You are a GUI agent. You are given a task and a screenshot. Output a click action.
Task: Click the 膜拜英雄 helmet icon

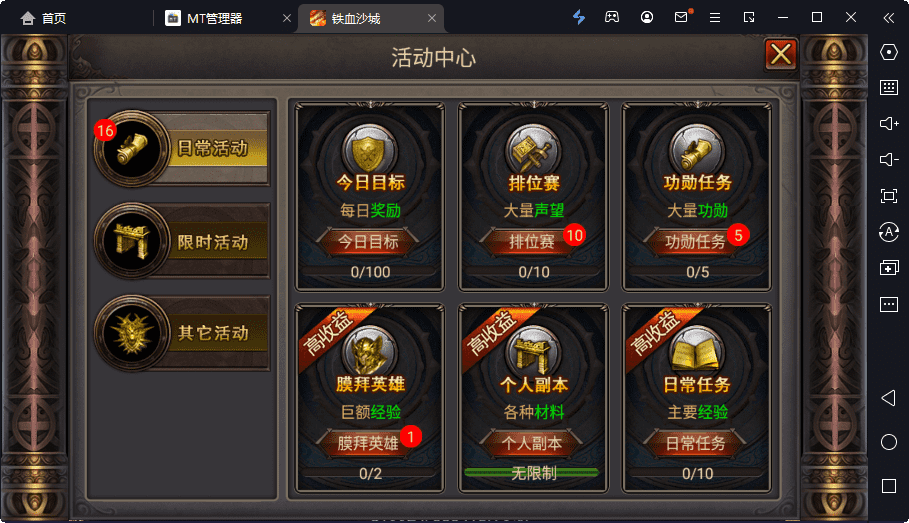pyautogui.click(x=369, y=351)
